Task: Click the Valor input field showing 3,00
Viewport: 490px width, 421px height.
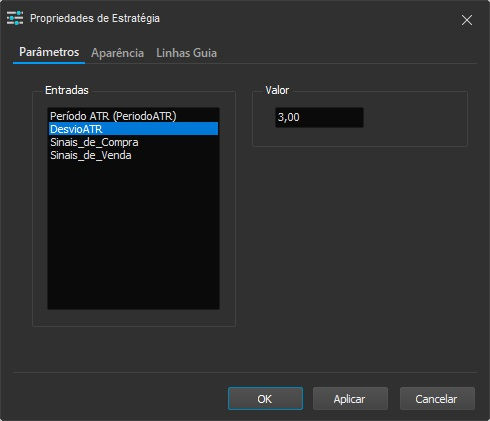Action: pyautogui.click(x=319, y=117)
